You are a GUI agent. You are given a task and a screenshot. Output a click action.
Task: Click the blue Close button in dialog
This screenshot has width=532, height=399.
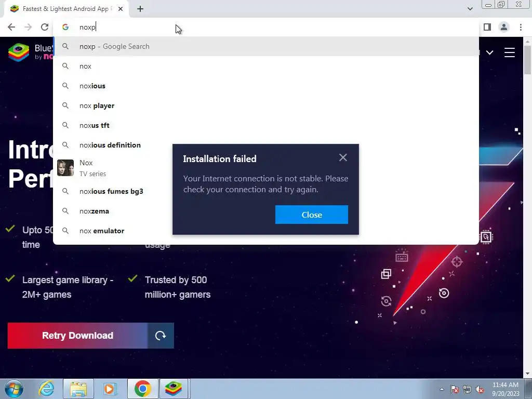tap(312, 215)
